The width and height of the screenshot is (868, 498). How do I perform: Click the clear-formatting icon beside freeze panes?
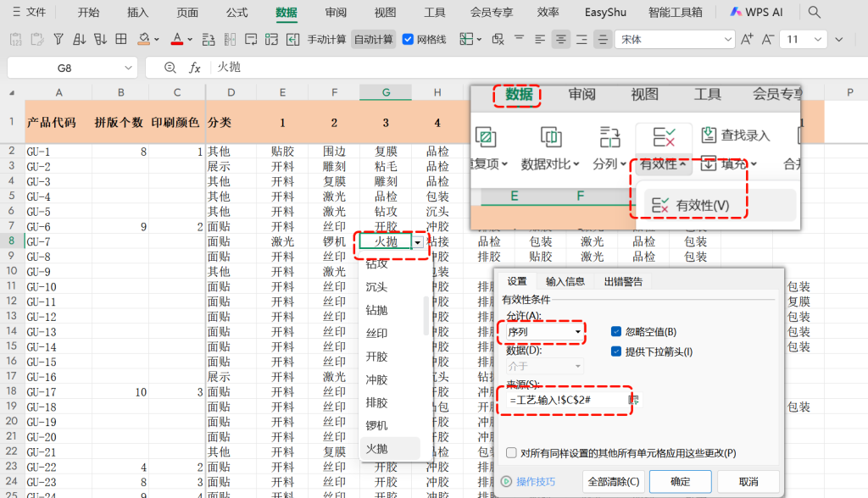498,39
